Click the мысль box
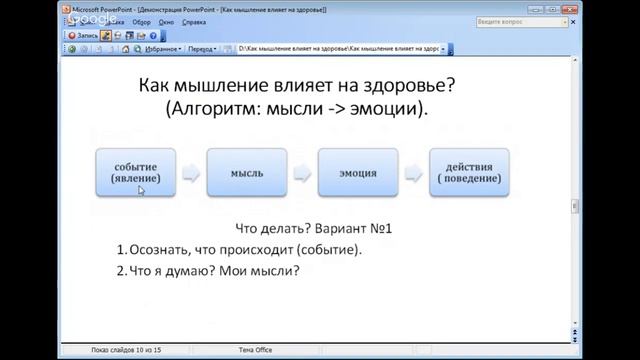This screenshot has width=640, height=360. 247,172
